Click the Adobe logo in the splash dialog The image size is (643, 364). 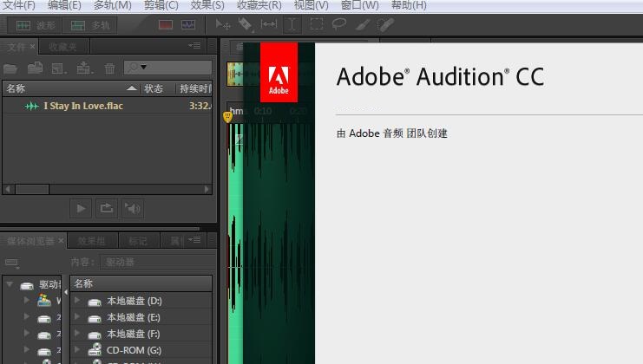279,73
